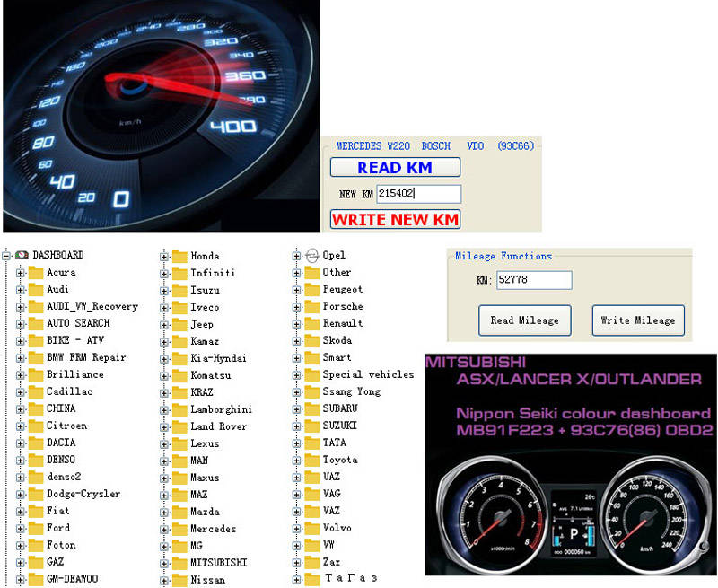Expand the Volvo tree node

point(296,529)
